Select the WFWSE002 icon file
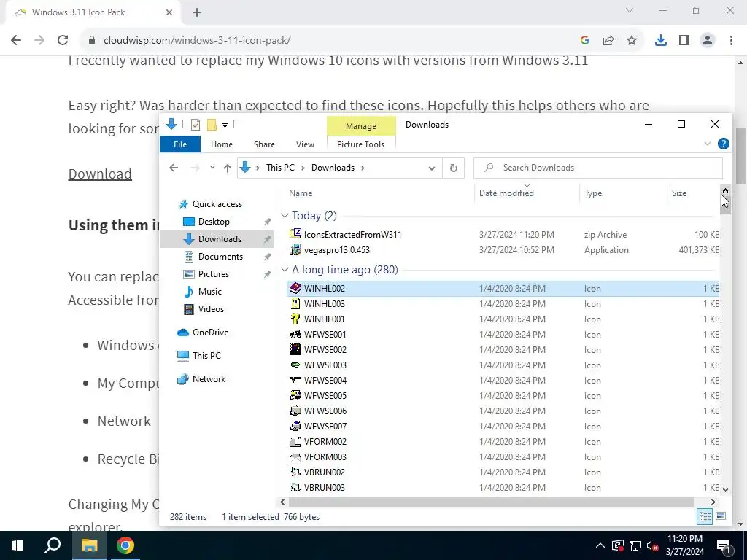 (x=503, y=349)
